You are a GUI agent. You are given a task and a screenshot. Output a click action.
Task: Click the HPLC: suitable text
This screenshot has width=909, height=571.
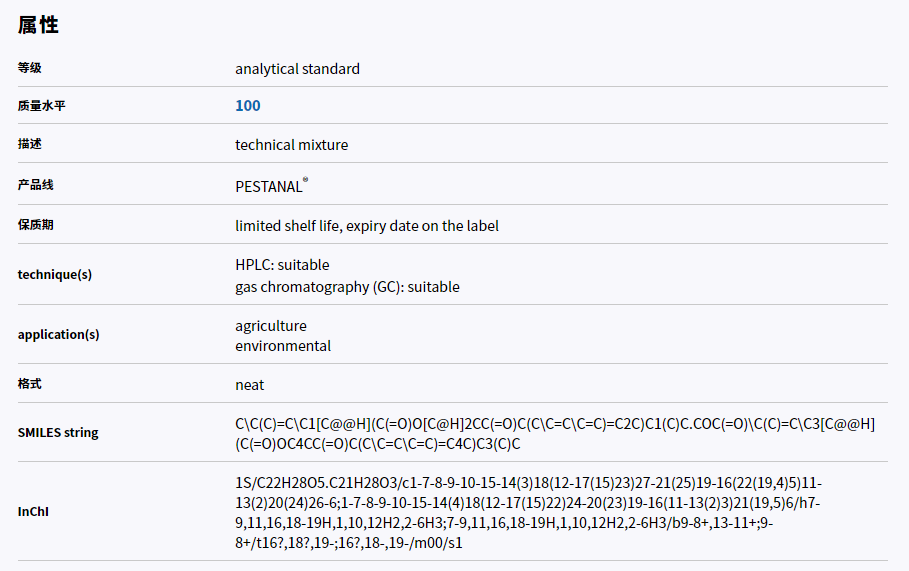click(282, 265)
